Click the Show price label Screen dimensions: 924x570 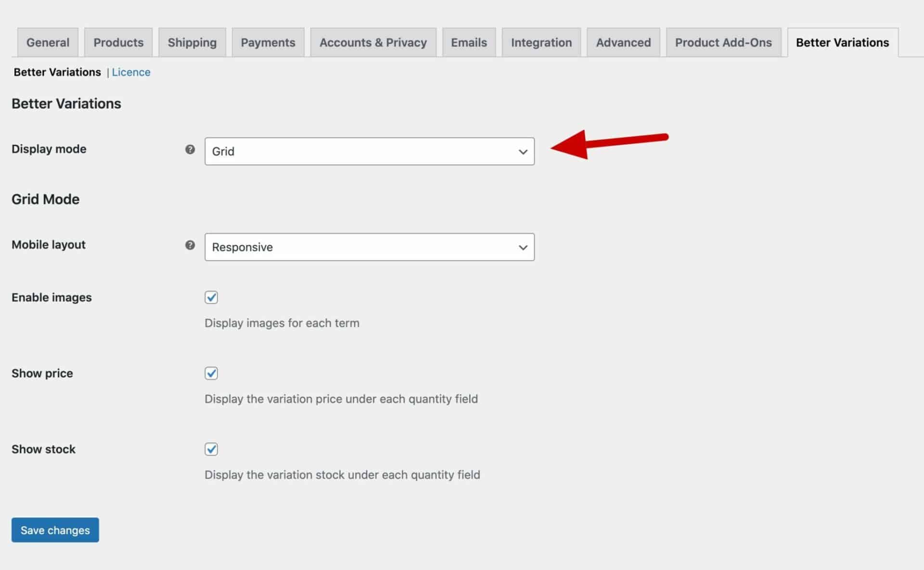click(x=42, y=373)
